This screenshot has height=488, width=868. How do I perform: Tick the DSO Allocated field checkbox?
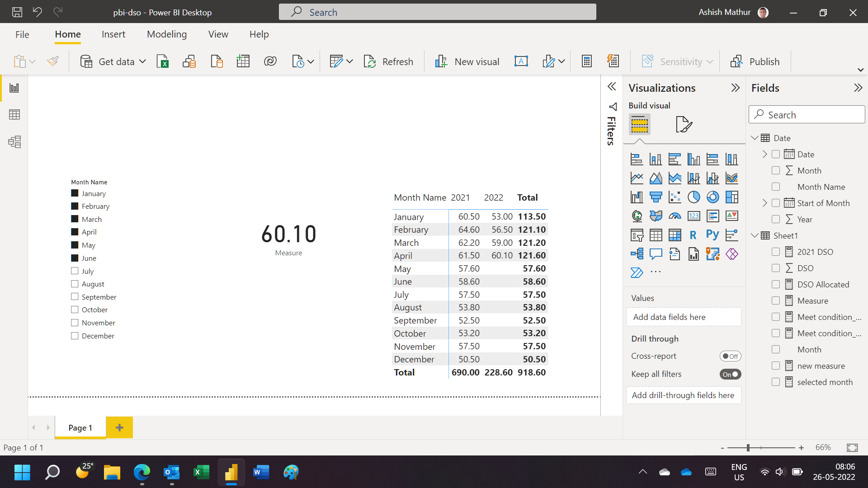776,285
